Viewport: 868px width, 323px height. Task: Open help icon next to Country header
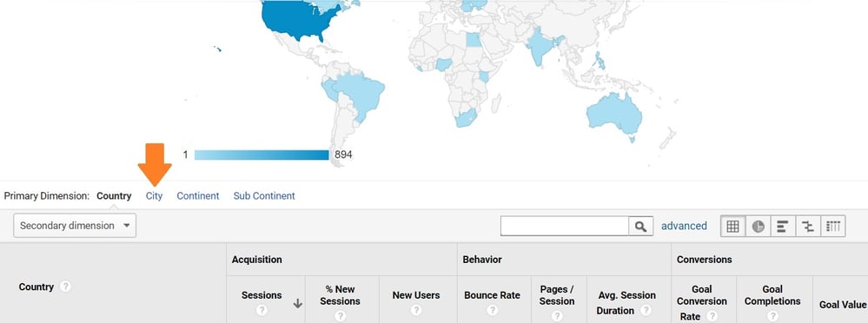pyautogui.click(x=66, y=287)
